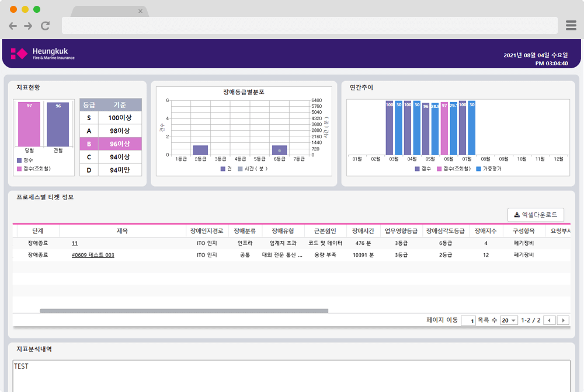
Task: Click the 엑셀다운로드 button
Action: (536, 215)
